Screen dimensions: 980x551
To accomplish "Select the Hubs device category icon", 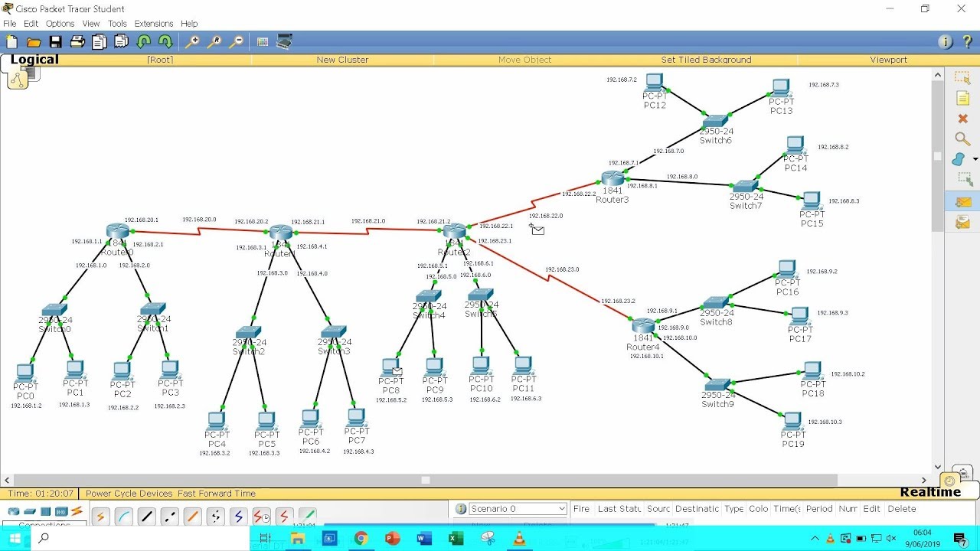I will pos(45,511).
